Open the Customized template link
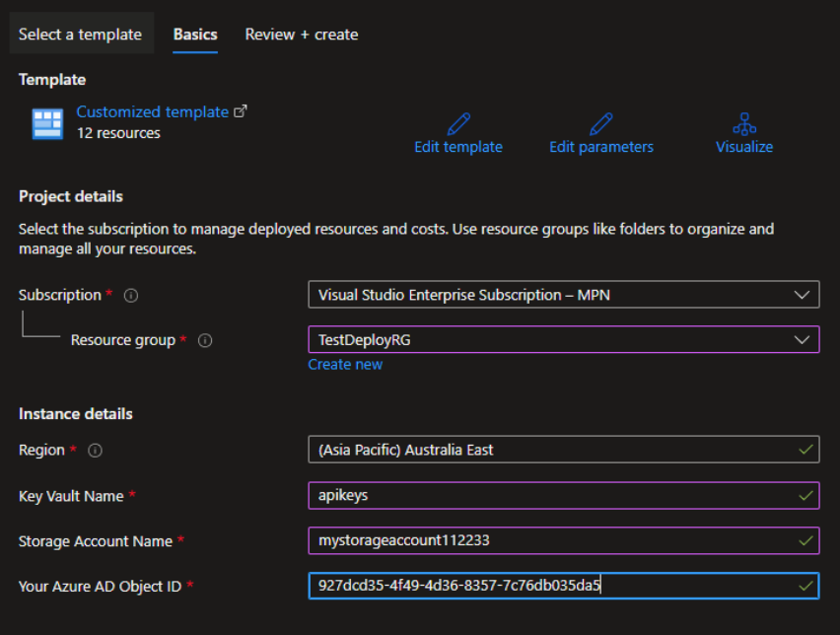Screen dimensions: 840x635 tap(153, 111)
